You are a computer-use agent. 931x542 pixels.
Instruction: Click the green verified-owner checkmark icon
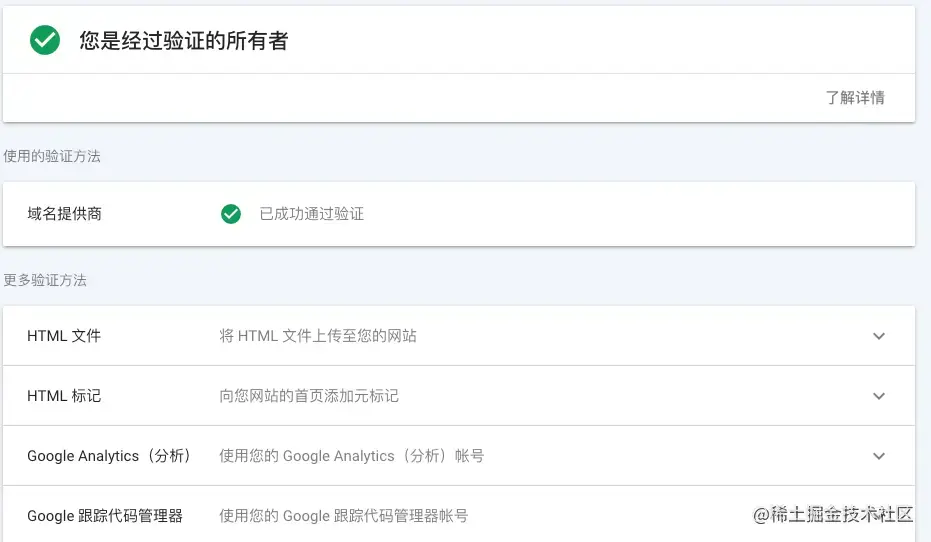45,40
